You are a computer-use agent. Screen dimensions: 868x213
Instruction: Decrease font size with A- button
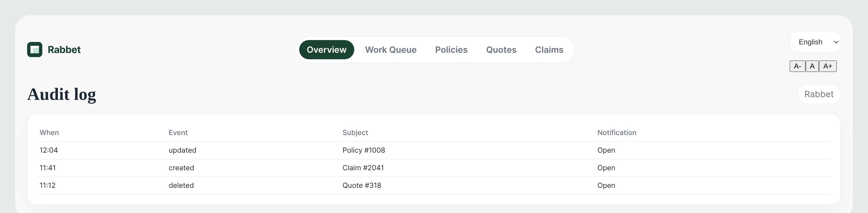pyautogui.click(x=797, y=66)
